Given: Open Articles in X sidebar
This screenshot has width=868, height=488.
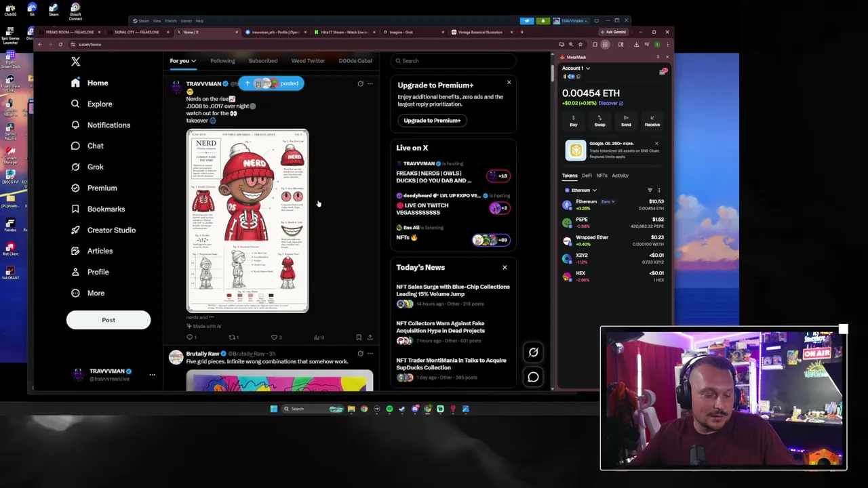Looking at the screenshot, I should (92, 251).
